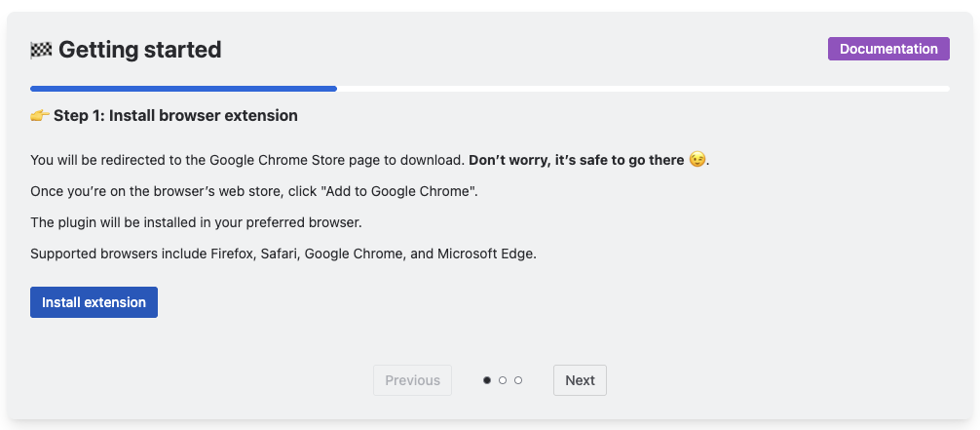Click the "Add to Google Chrome" instruction line
The height and width of the screenshot is (430, 980).
(x=253, y=191)
